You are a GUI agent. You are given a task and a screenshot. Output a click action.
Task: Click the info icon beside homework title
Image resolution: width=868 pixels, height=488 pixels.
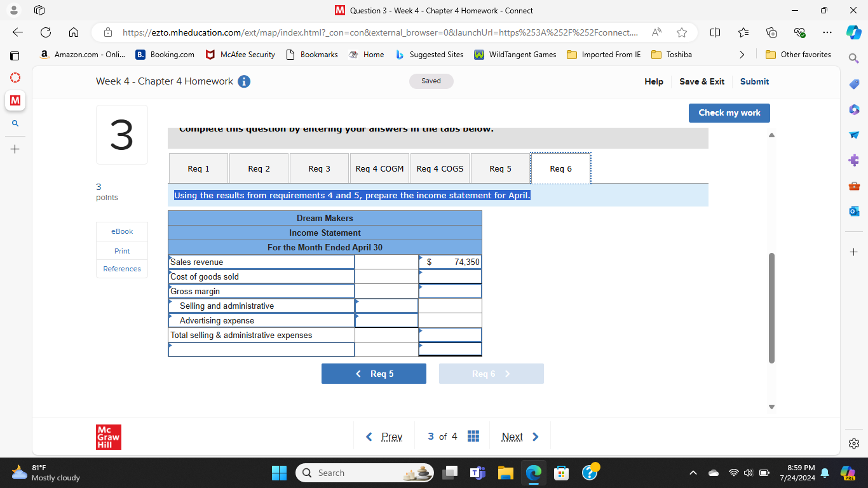click(x=243, y=81)
